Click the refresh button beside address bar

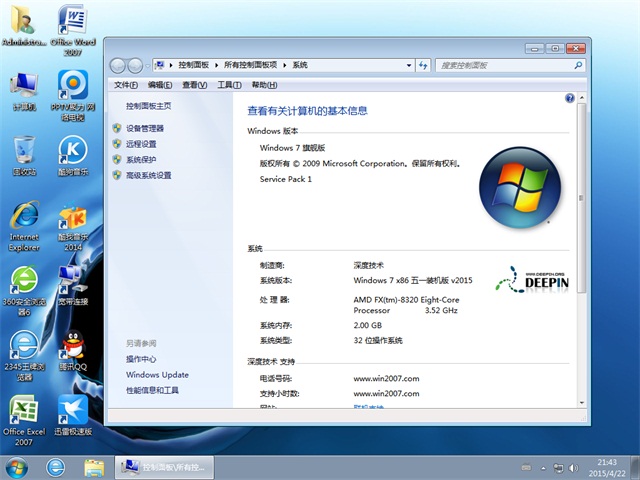pos(423,65)
